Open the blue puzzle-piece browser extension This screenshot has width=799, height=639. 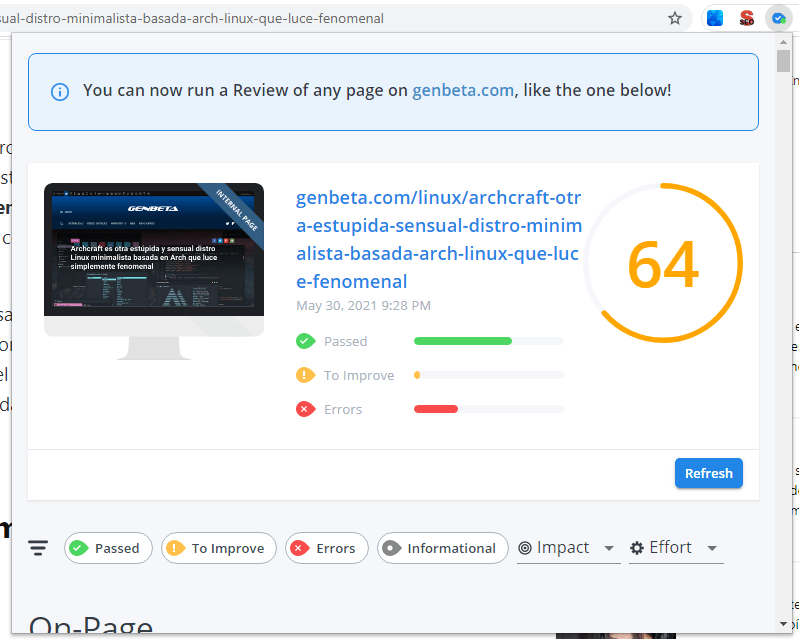point(714,18)
